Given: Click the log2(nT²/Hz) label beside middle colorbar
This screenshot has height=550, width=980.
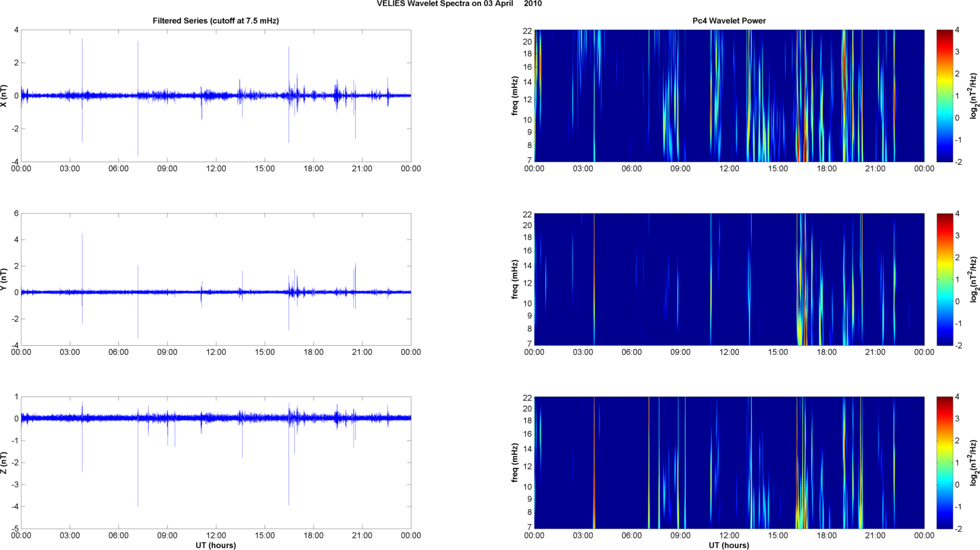Looking at the screenshot, I should click(x=974, y=279).
